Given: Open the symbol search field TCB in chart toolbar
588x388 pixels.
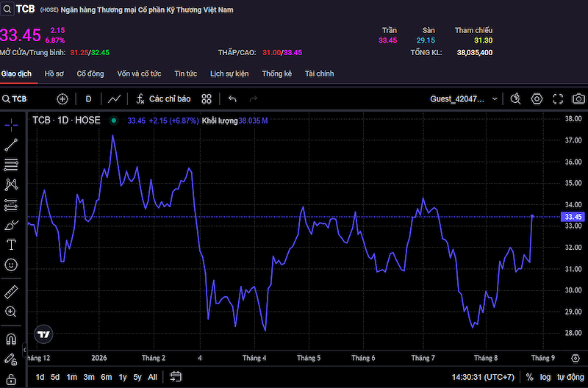Looking at the screenshot, I should 15,99.
